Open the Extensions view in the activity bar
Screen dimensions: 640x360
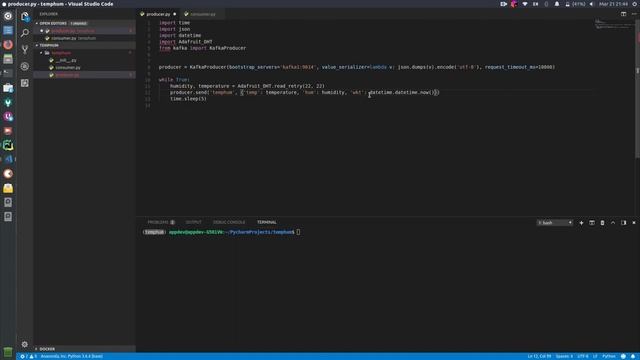(25, 83)
